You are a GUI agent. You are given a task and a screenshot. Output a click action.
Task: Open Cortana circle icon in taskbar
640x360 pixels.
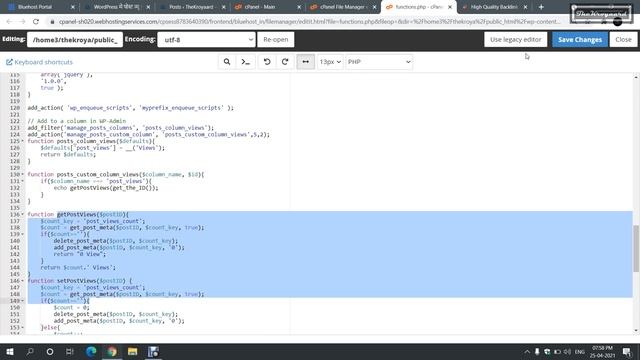[x=50, y=351]
